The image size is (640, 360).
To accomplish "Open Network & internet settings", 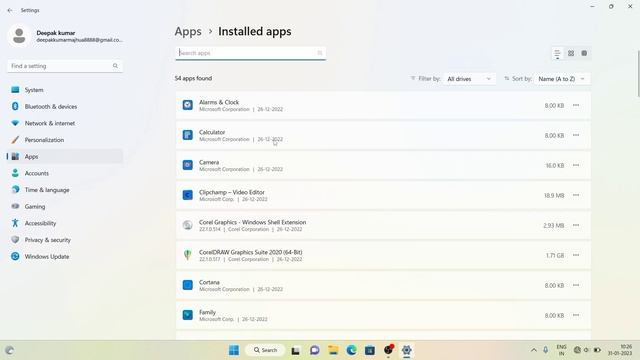I will (65, 123).
